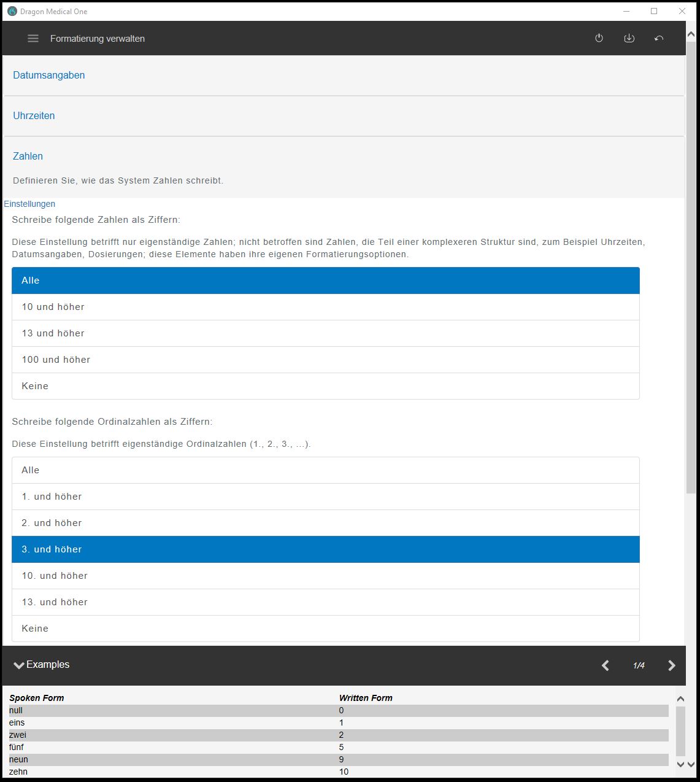Go to next examples page
Image resolution: width=700 pixels, height=782 pixels.
click(x=671, y=665)
